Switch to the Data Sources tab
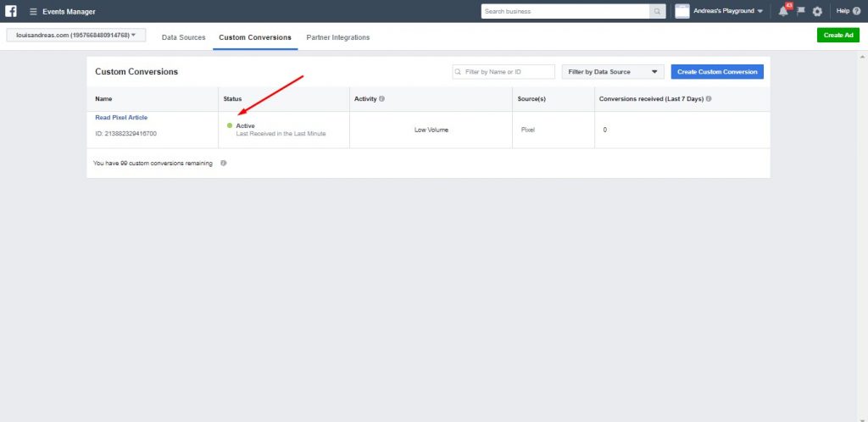Screen dimensions: 868x422 [183, 37]
